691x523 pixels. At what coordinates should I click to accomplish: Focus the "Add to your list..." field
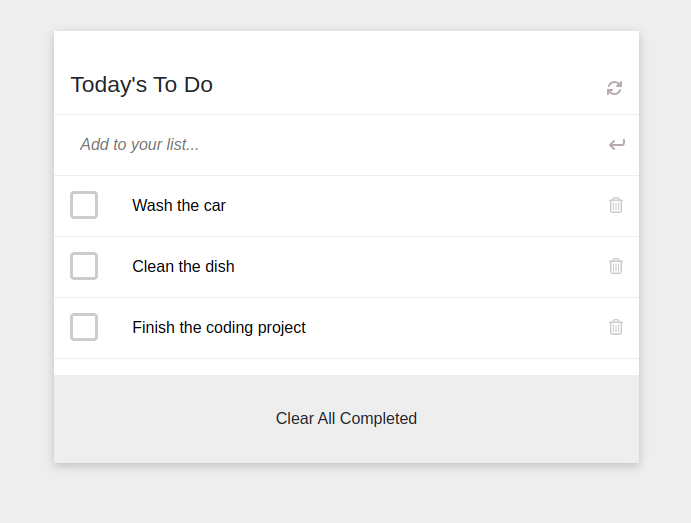pyautogui.click(x=330, y=145)
